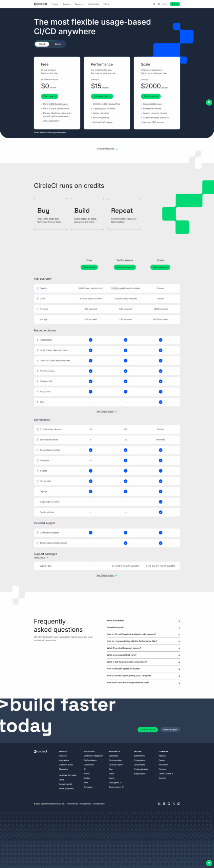The image size is (214, 868).
Task: Open the language globe icon
Action: [159, 4]
